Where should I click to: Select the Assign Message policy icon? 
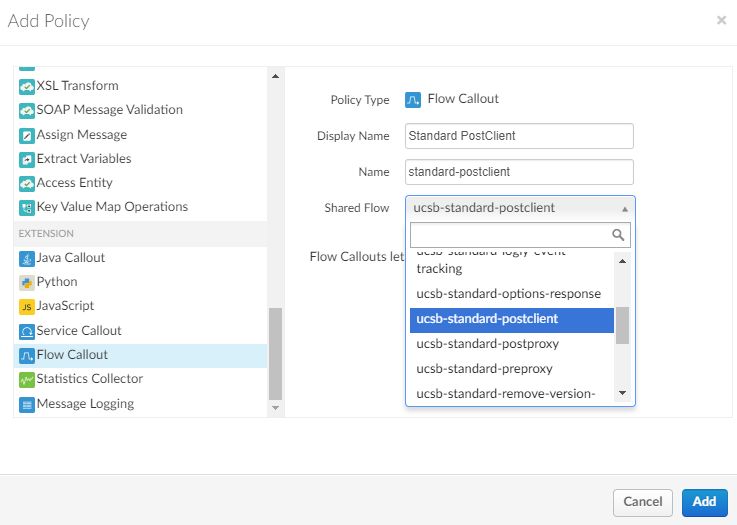tap(27, 135)
